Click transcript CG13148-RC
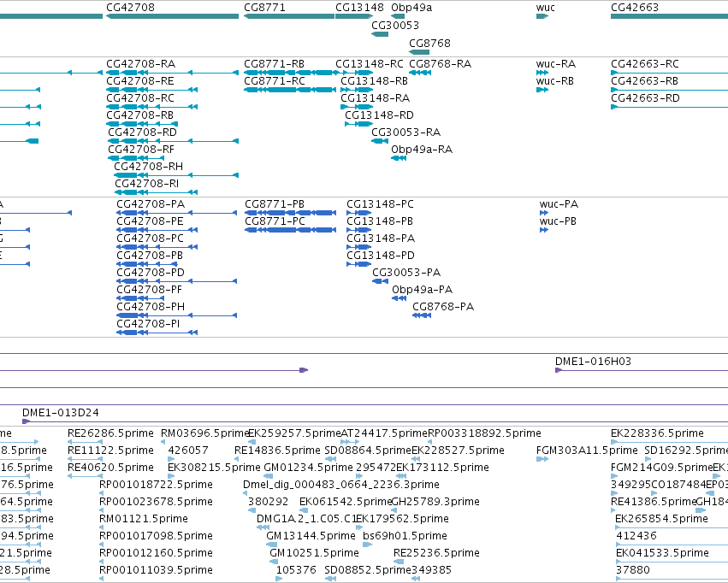This screenshot has width=728, height=583. [354, 73]
